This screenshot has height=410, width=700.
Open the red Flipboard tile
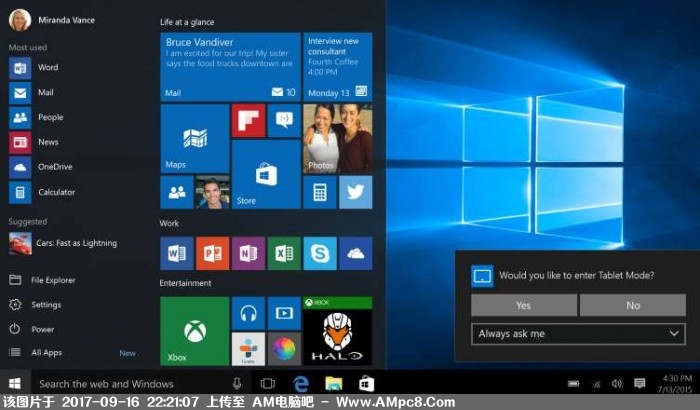[248, 121]
